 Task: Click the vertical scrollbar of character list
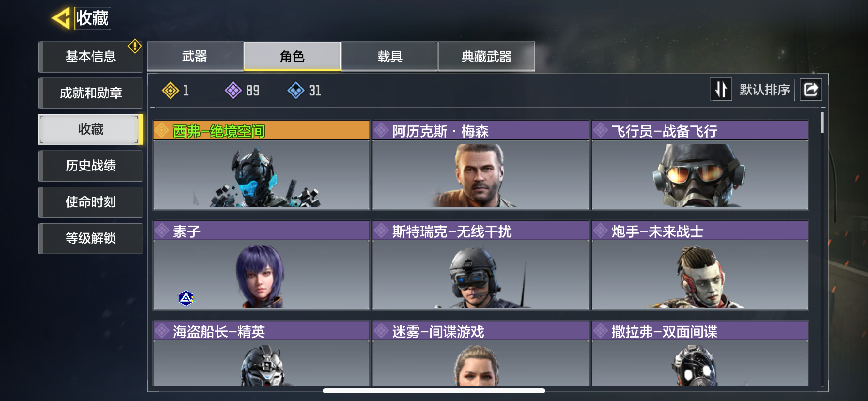click(822, 122)
